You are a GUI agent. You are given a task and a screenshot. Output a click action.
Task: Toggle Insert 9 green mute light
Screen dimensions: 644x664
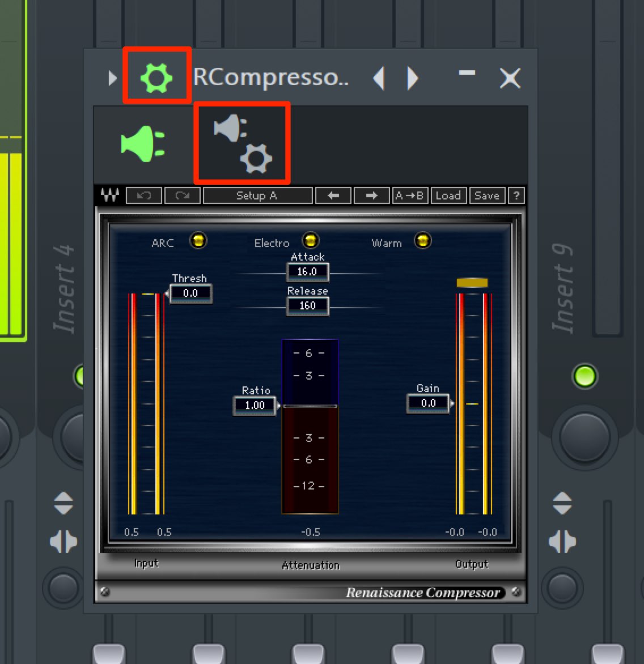pos(584,376)
